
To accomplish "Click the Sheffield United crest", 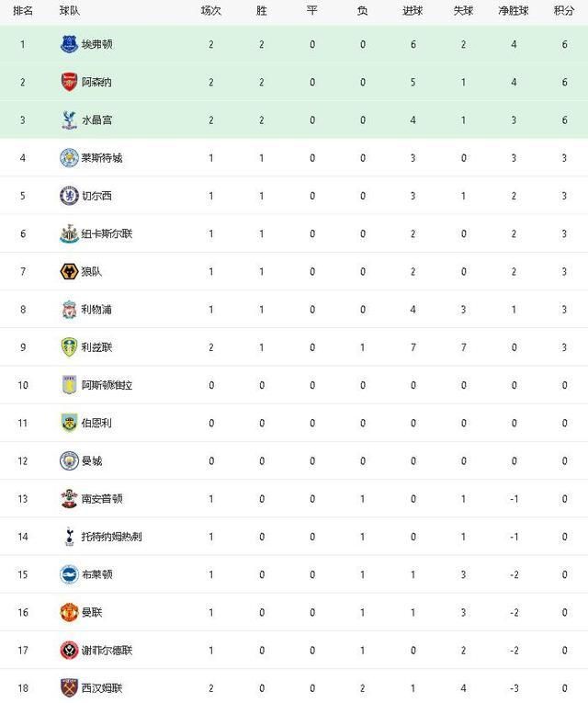I will pos(69,650).
